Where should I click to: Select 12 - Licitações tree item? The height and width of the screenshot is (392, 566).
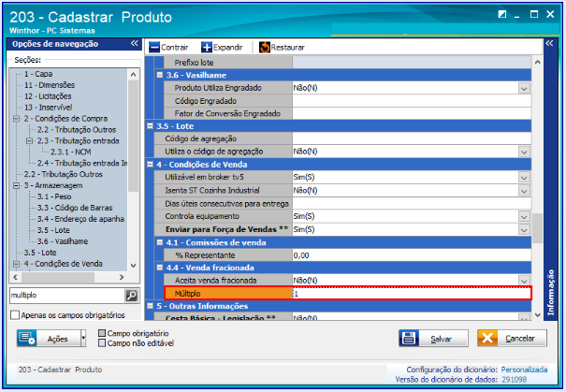coord(48,96)
